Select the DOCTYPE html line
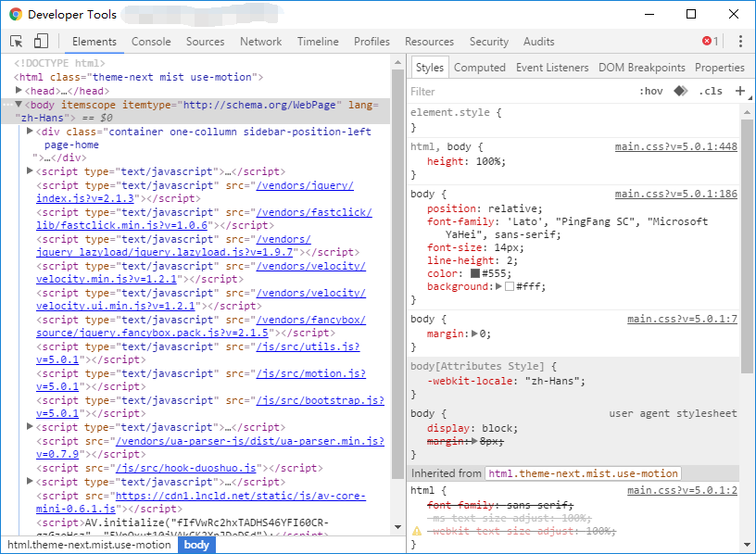Image resolution: width=756 pixels, height=554 pixels. point(59,63)
